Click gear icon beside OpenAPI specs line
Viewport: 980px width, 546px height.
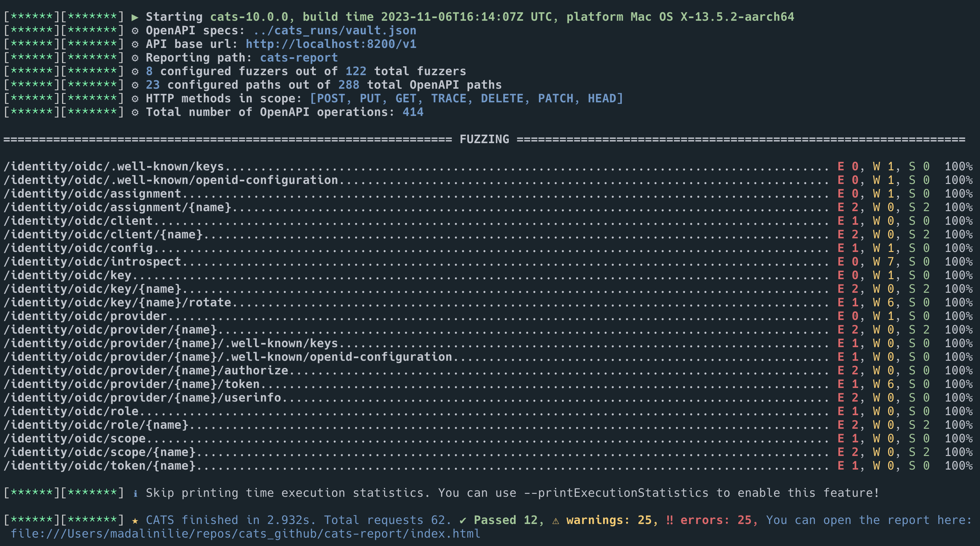tap(135, 31)
